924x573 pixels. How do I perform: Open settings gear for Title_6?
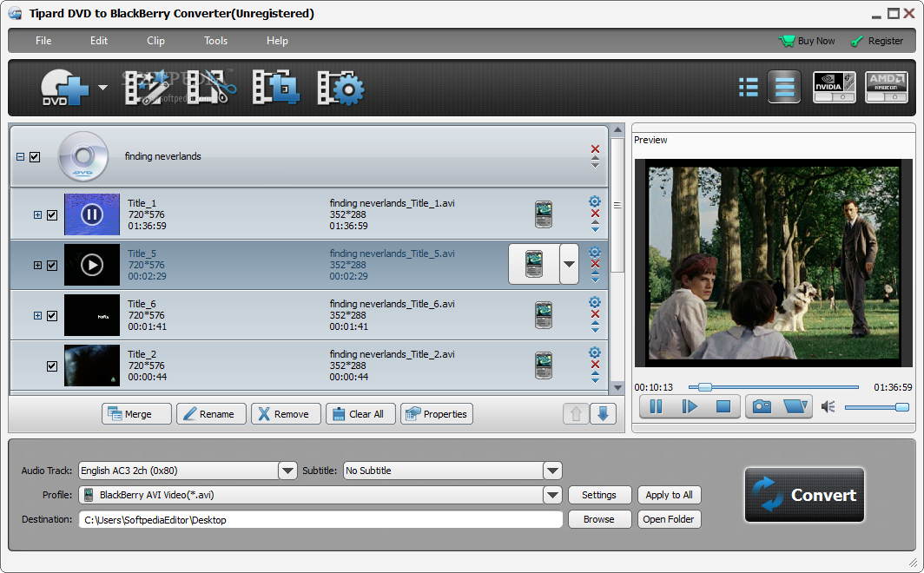tap(595, 302)
